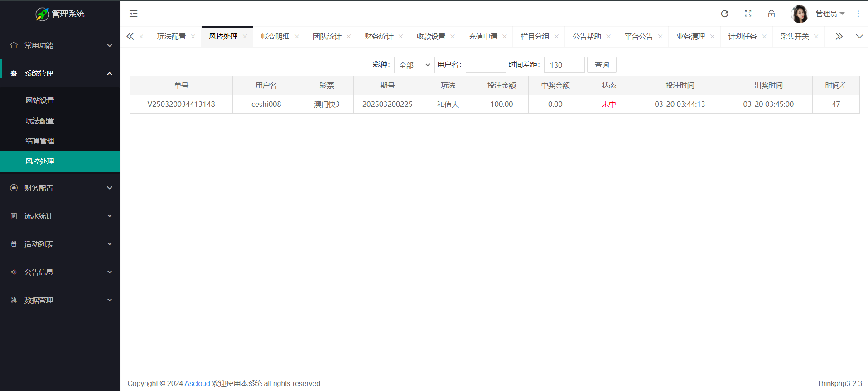Click order number V250320034413148
868x391 pixels.
tap(181, 104)
